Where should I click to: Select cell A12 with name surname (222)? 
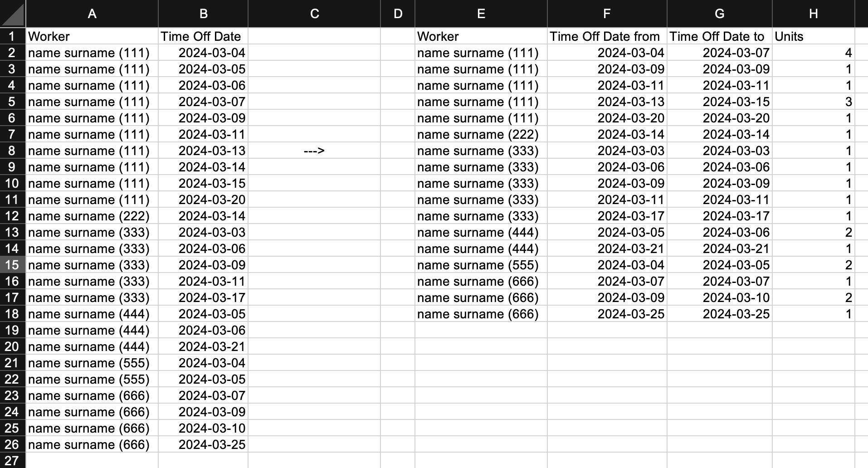point(92,216)
